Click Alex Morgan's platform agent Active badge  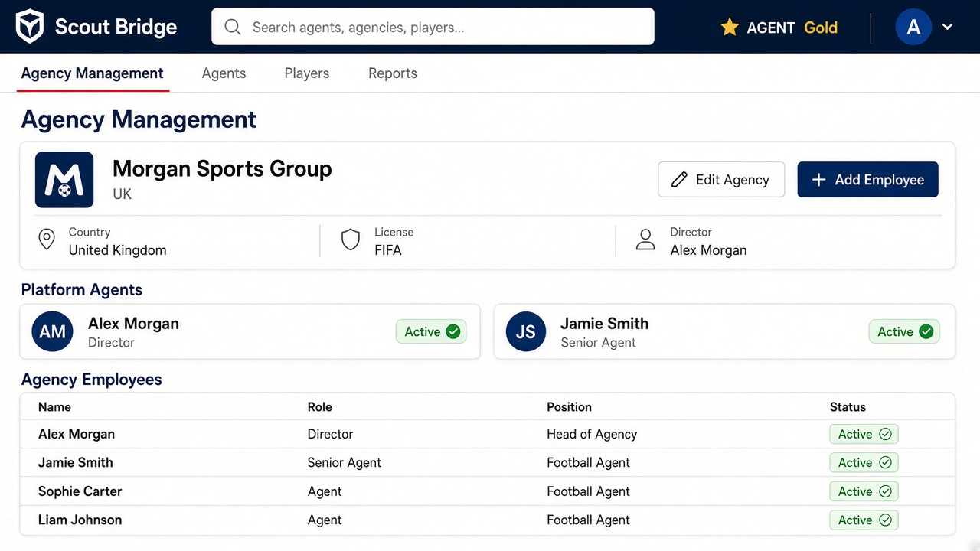click(x=431, y=331)
